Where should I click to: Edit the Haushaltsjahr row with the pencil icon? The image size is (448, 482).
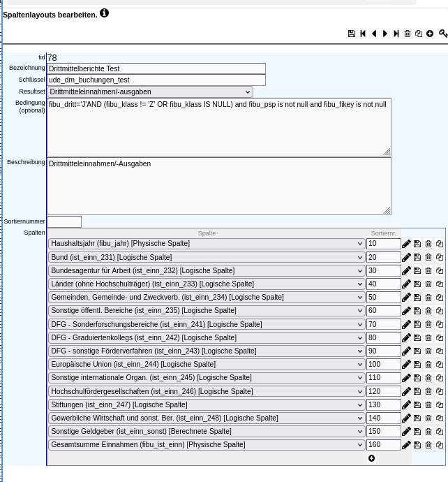406,244
